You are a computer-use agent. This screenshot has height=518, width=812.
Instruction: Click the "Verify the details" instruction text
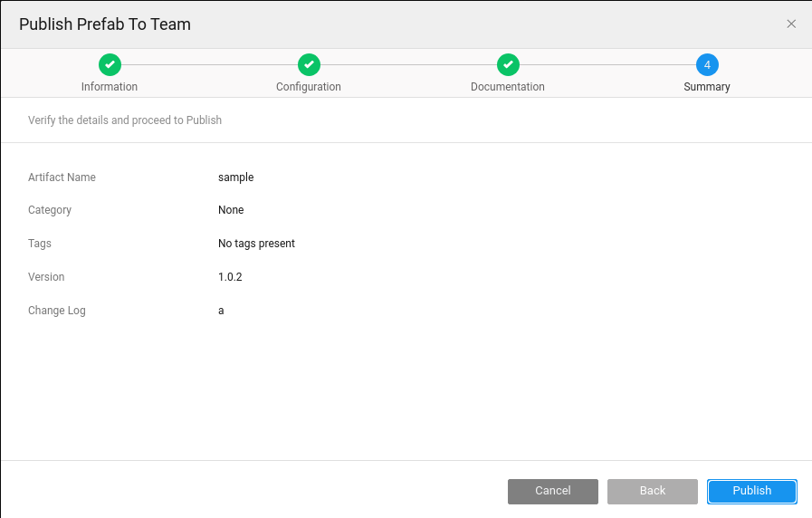pos(125,120)
